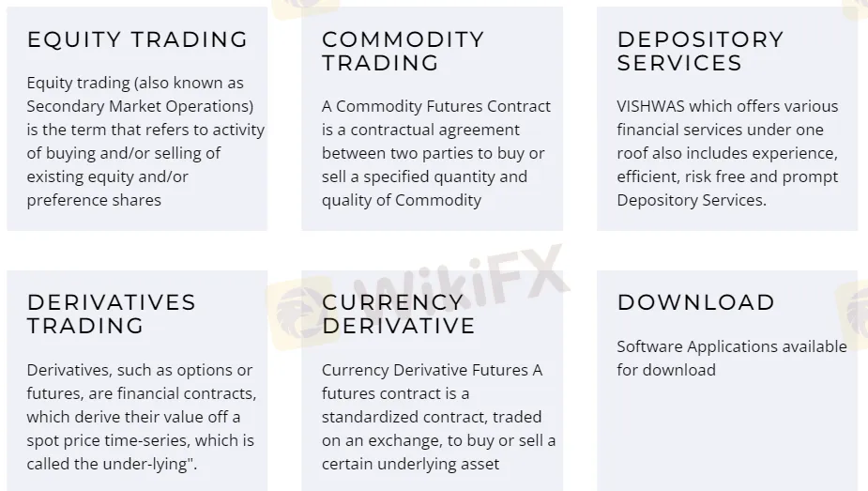
Task: Click 'Secondary Market Operations' phrase in Equity card
Action: [x=140, y=106]
